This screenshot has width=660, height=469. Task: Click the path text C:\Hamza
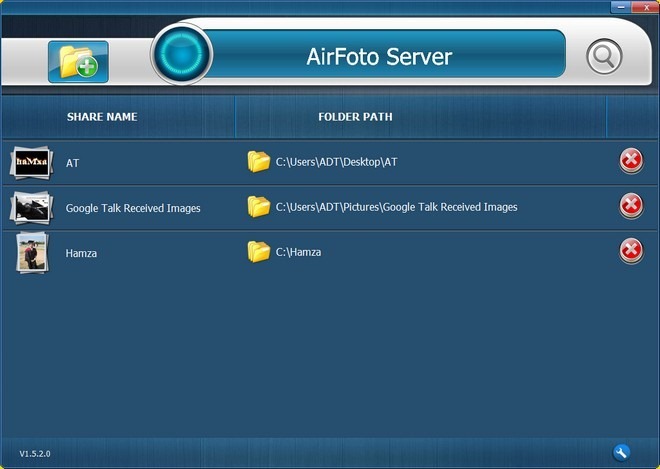pyautogui.click(x=298, y=252)
